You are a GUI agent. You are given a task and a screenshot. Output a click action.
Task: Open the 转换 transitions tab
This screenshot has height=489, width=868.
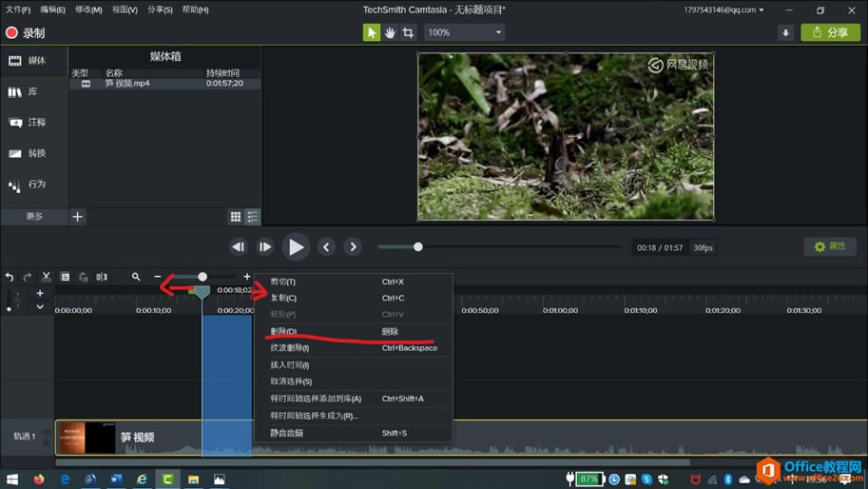(x=34, y=153)
